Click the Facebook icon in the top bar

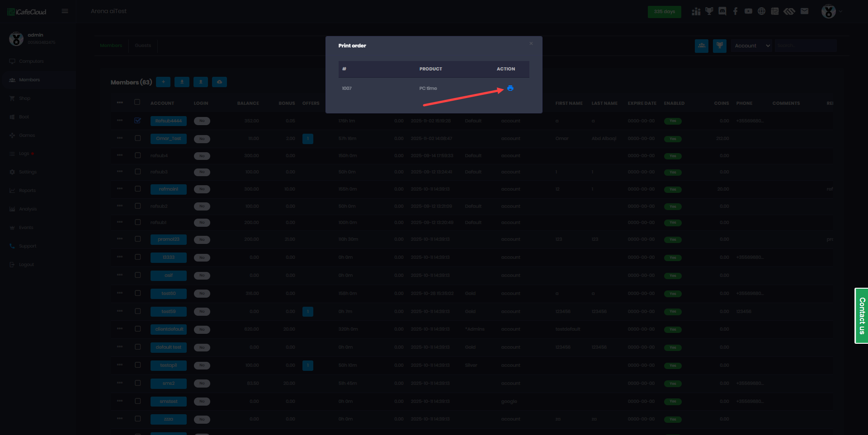point(736,11)
